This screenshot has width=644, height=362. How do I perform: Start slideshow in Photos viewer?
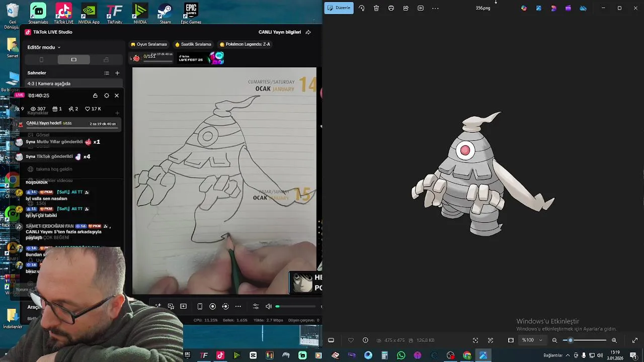[421, 8]
